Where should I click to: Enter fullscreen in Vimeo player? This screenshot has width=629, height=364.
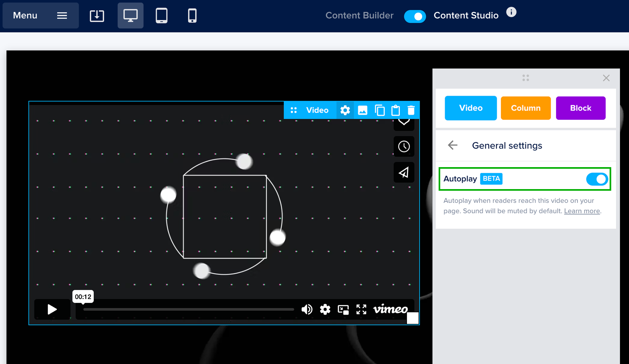[x=361, y=309]
